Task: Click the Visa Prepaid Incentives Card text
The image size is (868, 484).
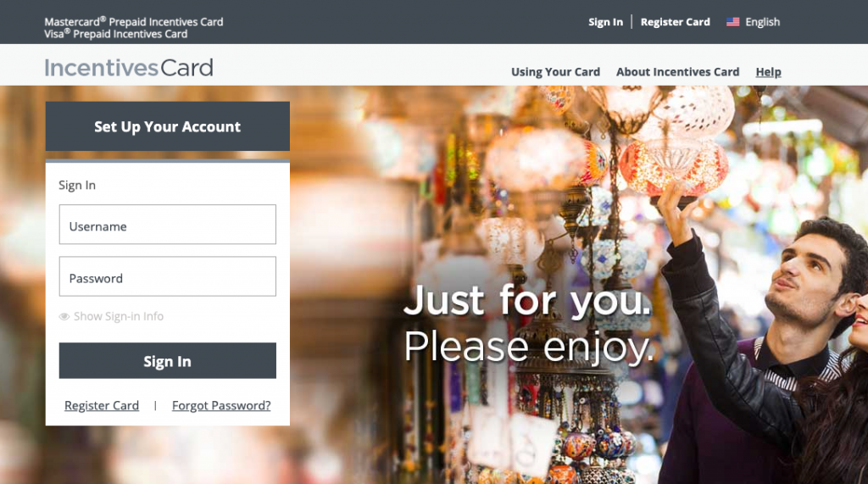Action: tap(115, 34)
